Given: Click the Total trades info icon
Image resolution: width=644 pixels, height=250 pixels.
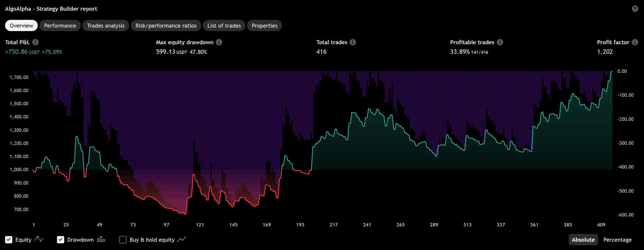Looking at the screenshot, I should coord(353,42).
